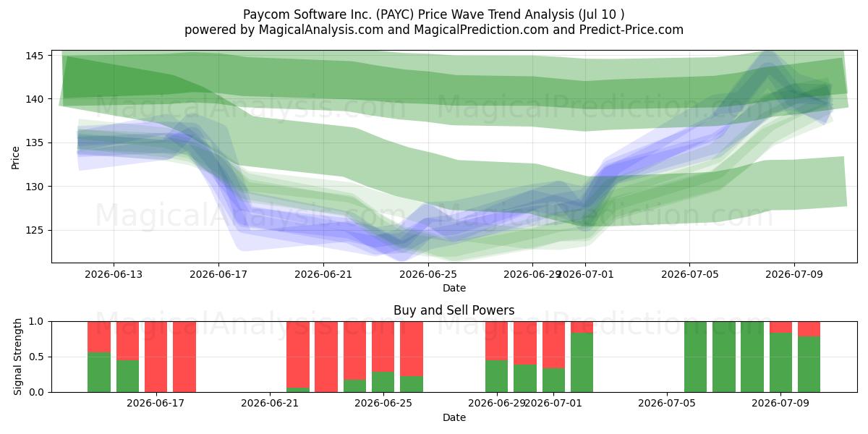868x434 pixels.
Task: Click the mostly green bar just after the 2026-07-01 tick
Action: click(x=582, y=357)
